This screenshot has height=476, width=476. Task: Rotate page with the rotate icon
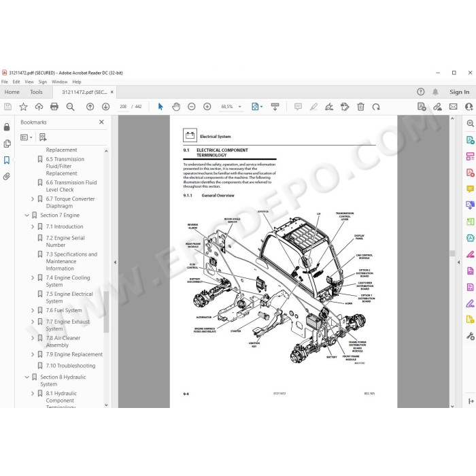[376, 107]
